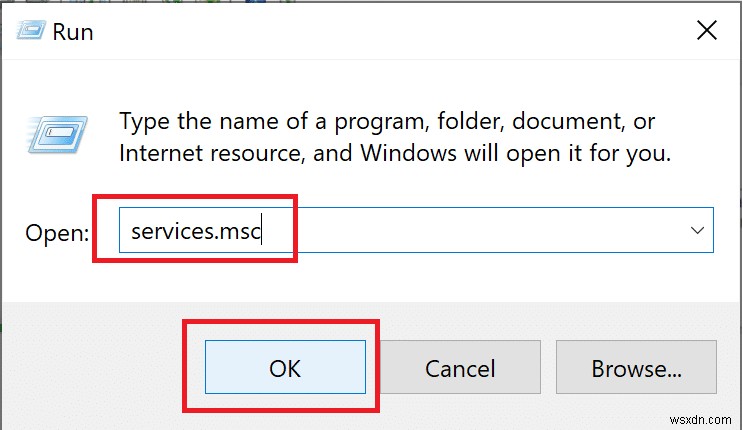Cancel the Run dialog
The image size is (743, 430).
[x=460, y=368]
